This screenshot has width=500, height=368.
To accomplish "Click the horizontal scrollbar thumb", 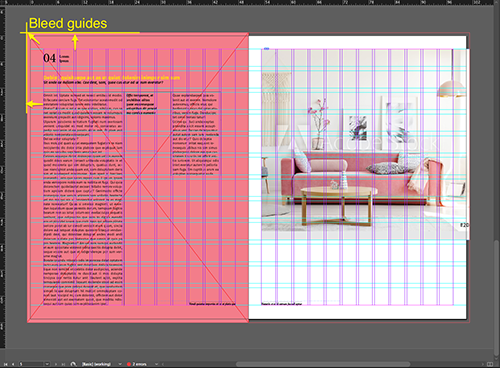I will pyautogui.click(x=323, y=364).
